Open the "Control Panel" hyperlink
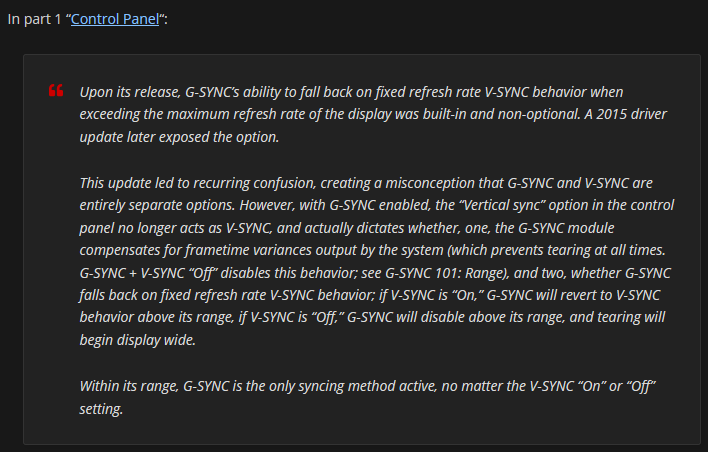This screenshot has height=452, width=708. click(x=115, y=19)
